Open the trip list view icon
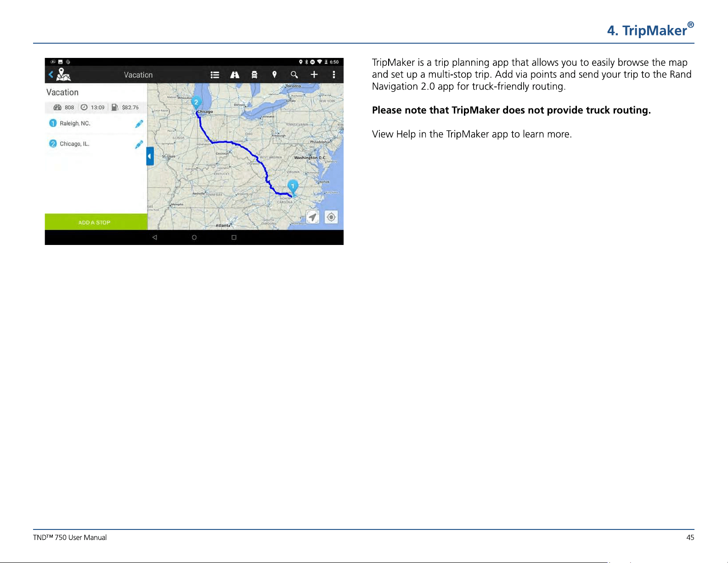 (x=214, y=75)
